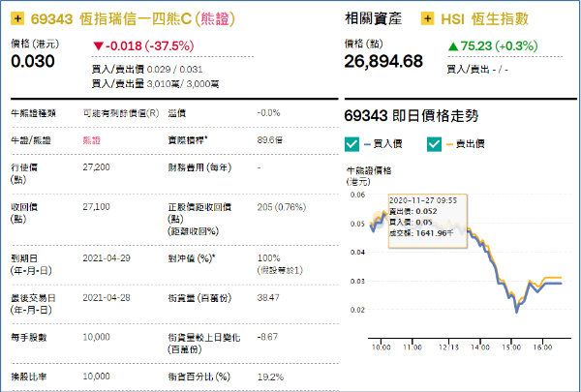
Task: Click the 69343 即日價格走勢 chart heading
Action: coord(412,115)
